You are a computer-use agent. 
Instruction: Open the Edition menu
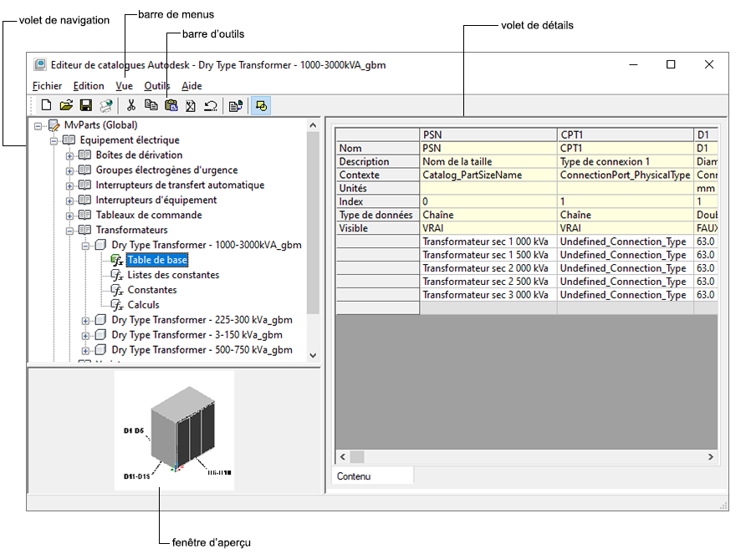tap(89, 86)
